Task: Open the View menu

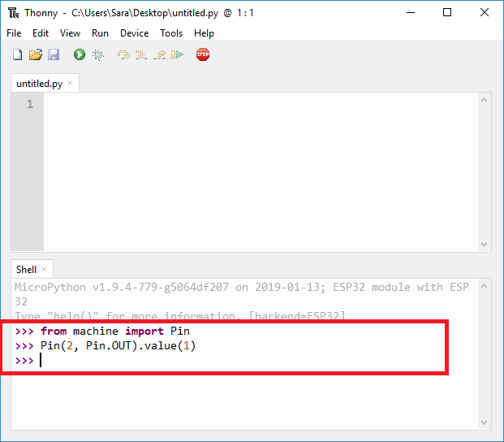Action: coord(70,33)
